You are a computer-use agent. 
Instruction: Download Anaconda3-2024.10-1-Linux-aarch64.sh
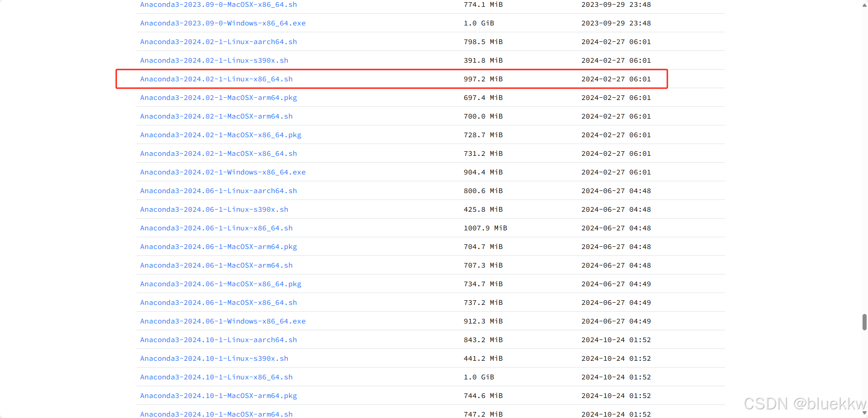218,340
